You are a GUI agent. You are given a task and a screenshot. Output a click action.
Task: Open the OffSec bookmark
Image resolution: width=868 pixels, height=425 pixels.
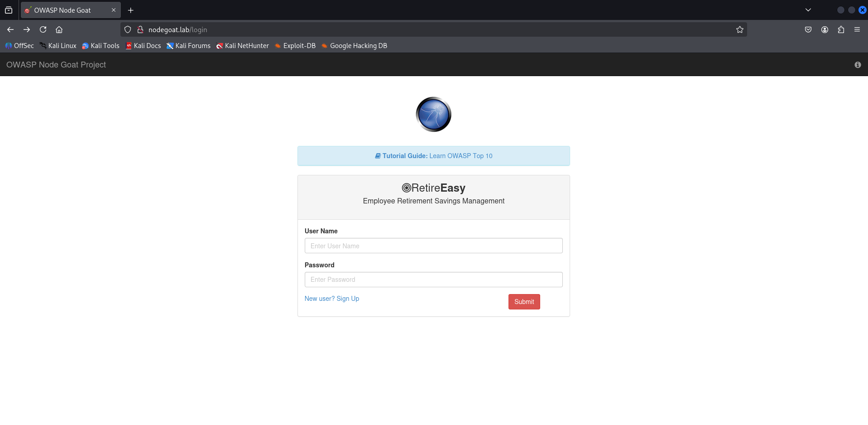(x=19, y=46)
